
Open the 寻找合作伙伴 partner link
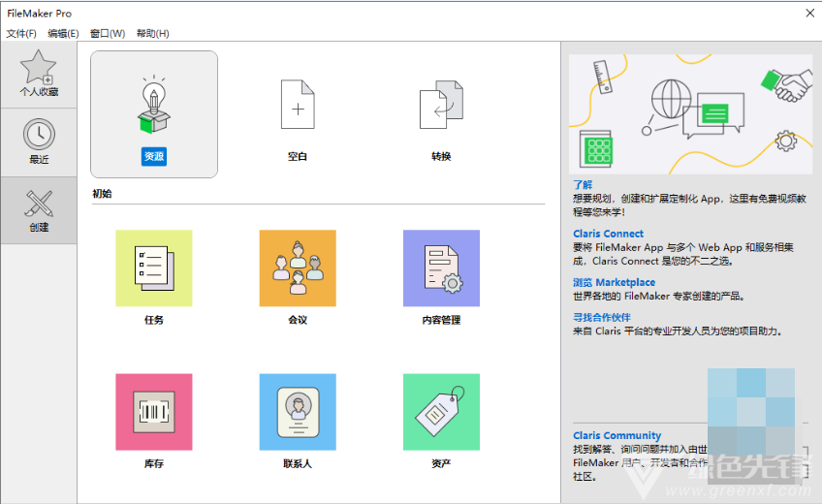[602, 317]
